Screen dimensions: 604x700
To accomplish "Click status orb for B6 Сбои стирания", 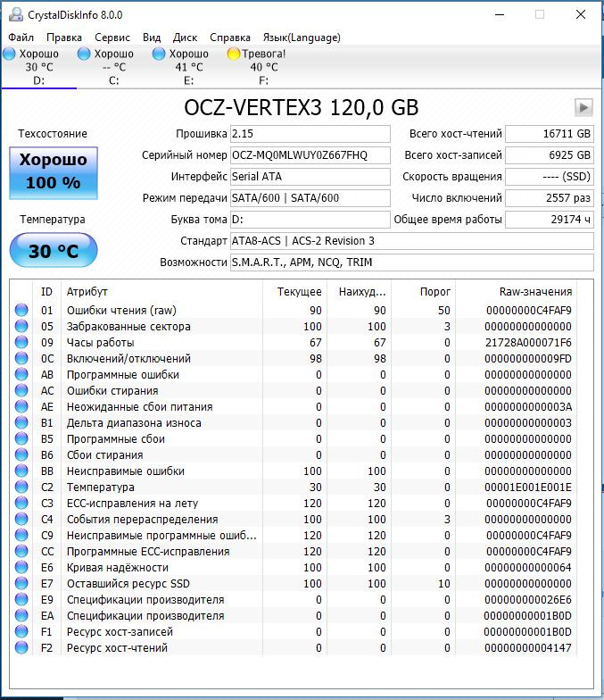I will click(x=21, y=454).
